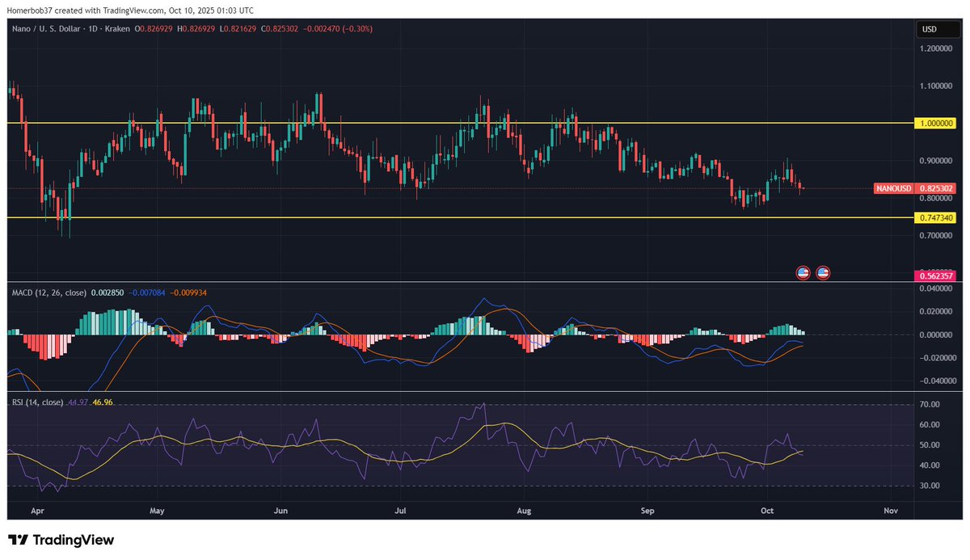The width and height of the screenshot is (970, 560).
Task: Click the Jul label on the time axis
Action: coord(400,511)
